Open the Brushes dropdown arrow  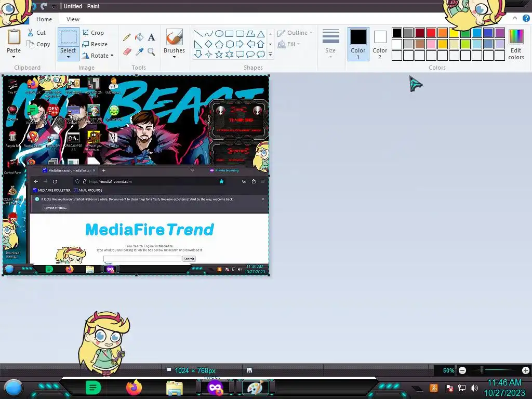[x=175, y=57]
